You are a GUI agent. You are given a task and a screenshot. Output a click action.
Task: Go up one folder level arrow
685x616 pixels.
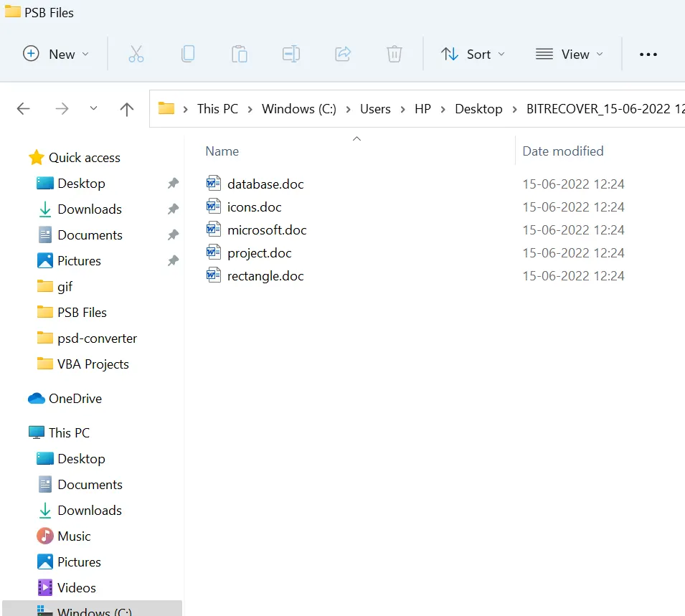tap(127, 109)
